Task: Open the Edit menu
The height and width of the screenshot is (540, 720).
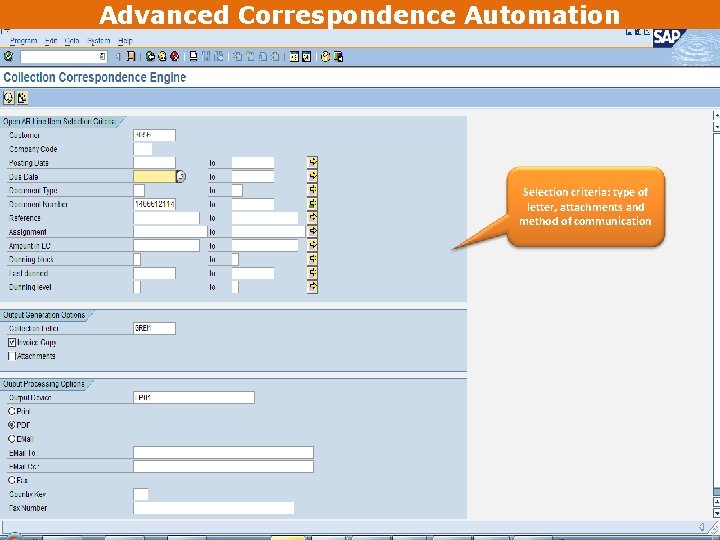Action: tap(51, 41)
